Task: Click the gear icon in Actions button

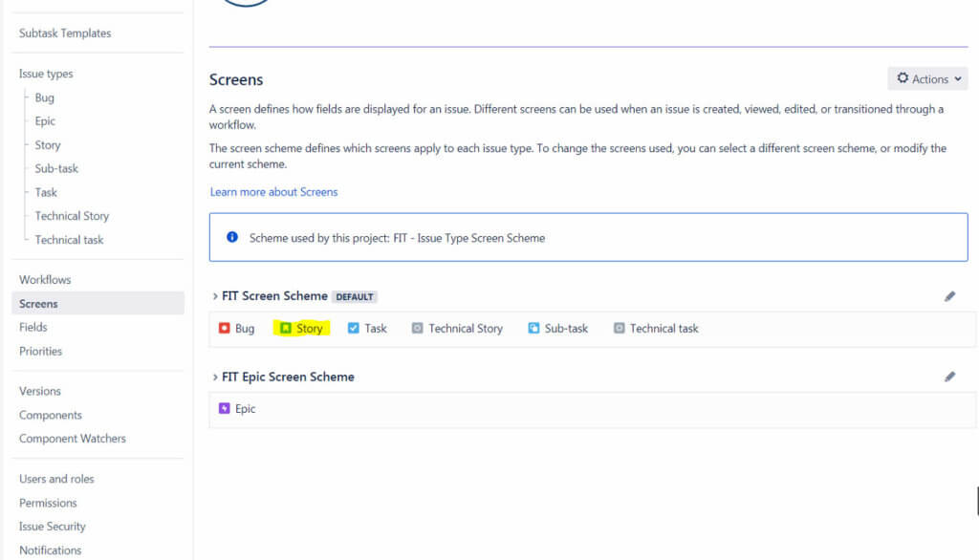Action: coord(903,78)
